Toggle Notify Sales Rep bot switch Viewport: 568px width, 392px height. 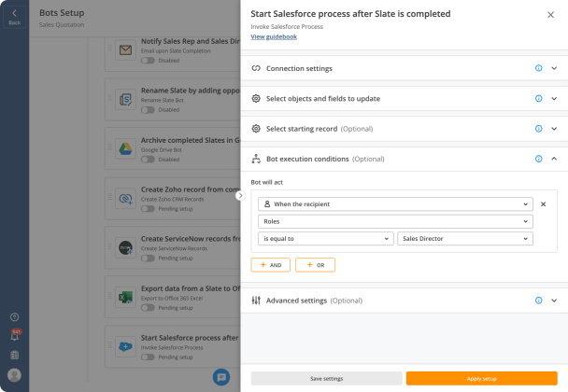[148, 61]
